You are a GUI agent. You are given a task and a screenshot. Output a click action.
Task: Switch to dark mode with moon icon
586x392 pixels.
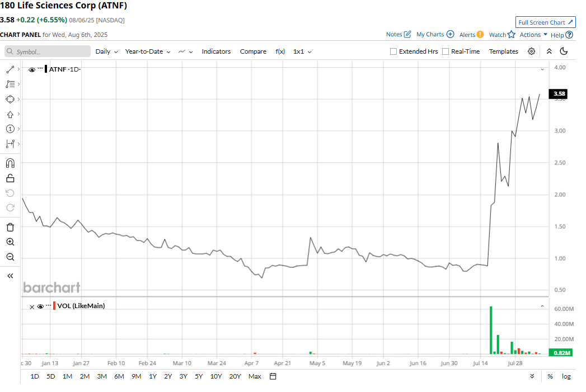click(564, 51)
